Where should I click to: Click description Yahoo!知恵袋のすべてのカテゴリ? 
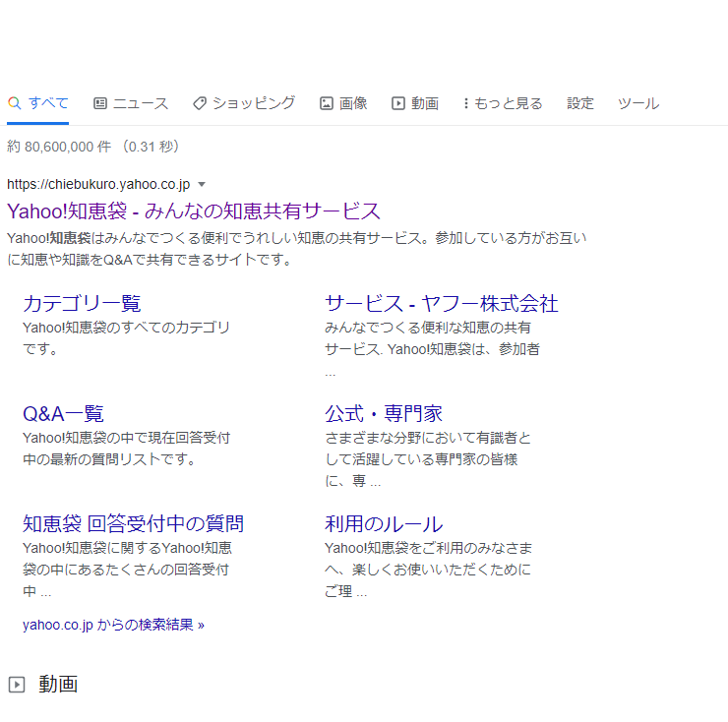pos(126,338)
